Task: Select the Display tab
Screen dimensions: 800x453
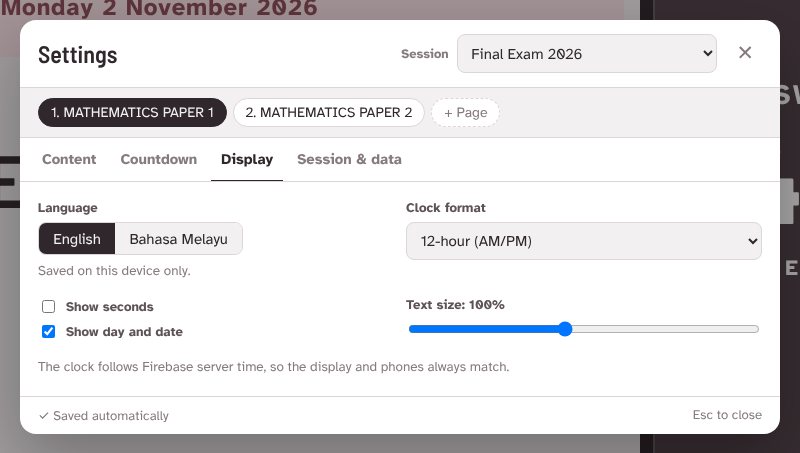Action: [x=247, y=159]
